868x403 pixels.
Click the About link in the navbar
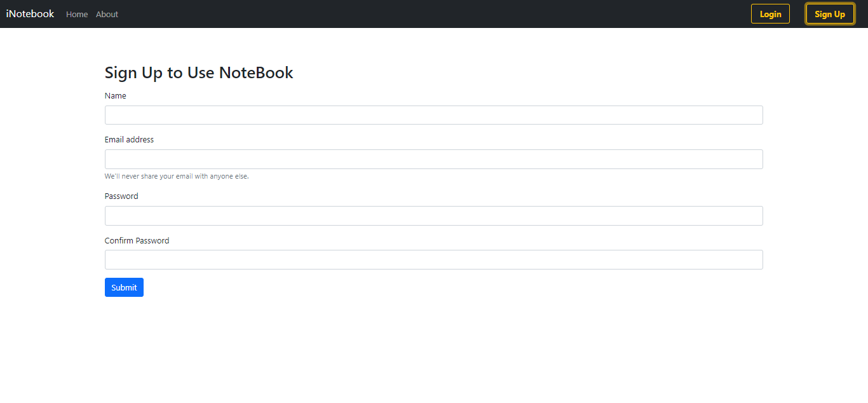pos(107,14)
